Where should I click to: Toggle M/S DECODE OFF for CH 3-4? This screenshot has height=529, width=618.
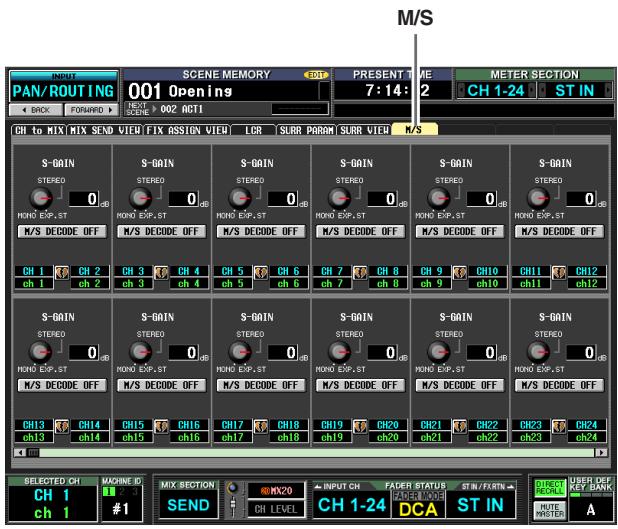pos(161,231)
